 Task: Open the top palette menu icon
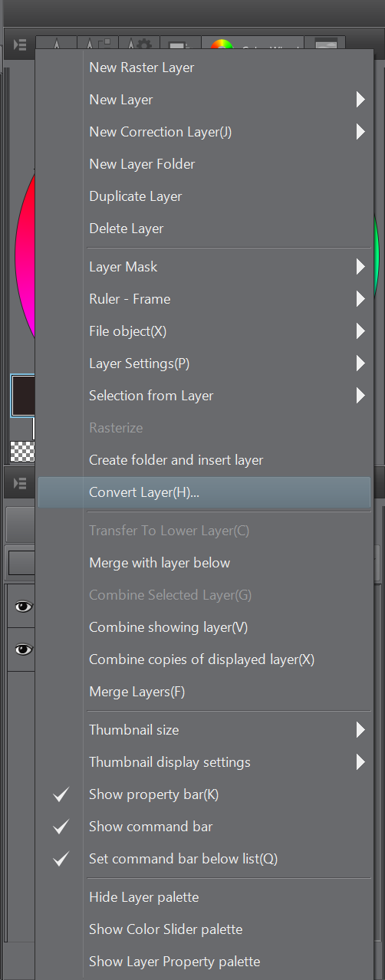tap(21, 46)
